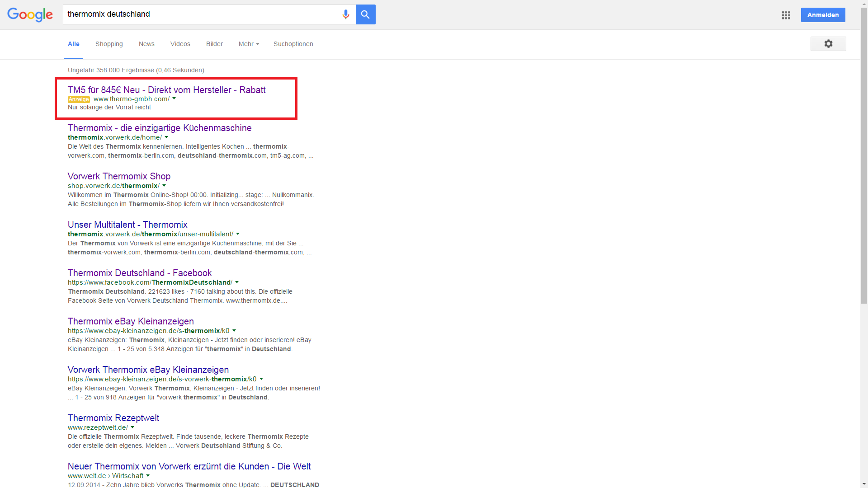Image resolution: width=868 pixels, height=488 pixels.
Task: Click the Anmelden sign-in button
Action: click(x=823, y=15)
